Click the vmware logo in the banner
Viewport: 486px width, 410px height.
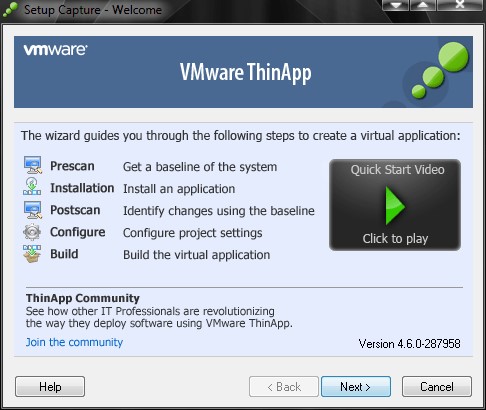(55, 50)
